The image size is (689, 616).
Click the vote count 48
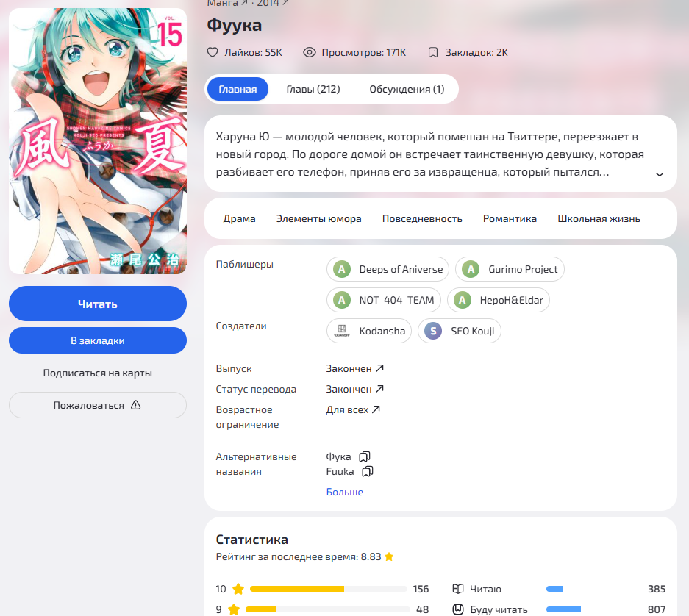[422, 609]
